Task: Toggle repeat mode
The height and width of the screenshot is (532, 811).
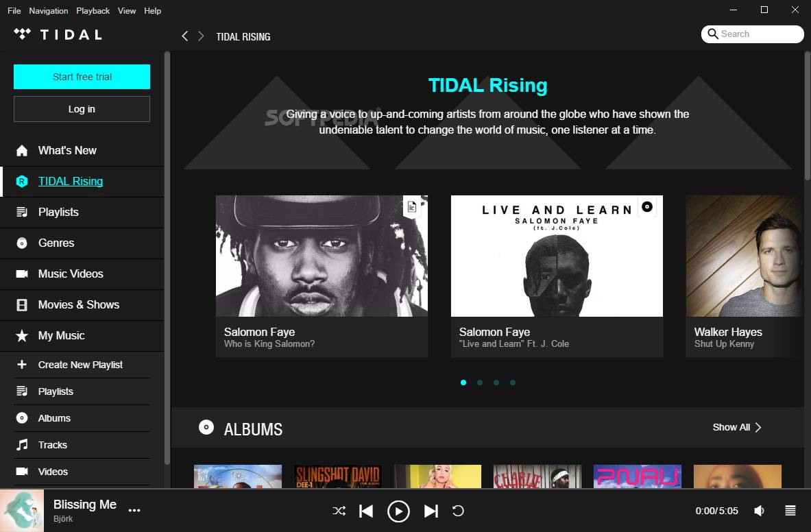Action: coord(458,511)
